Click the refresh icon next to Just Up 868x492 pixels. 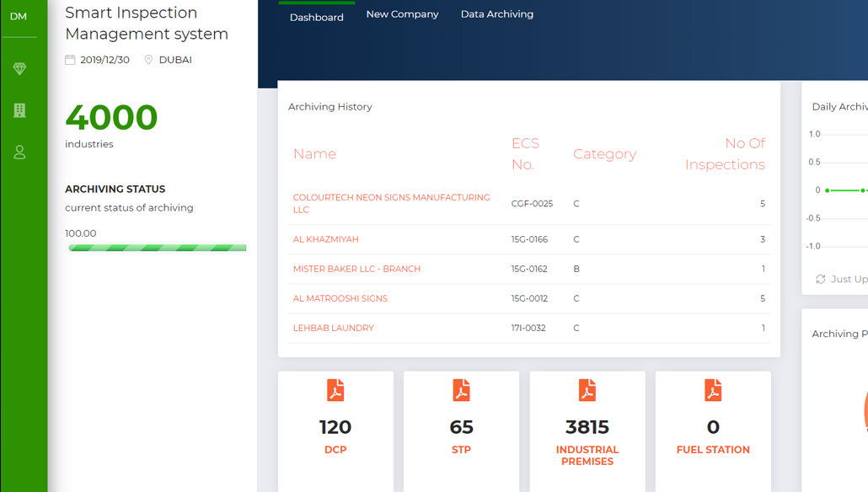pyautogui.click(x=821, y=279)
